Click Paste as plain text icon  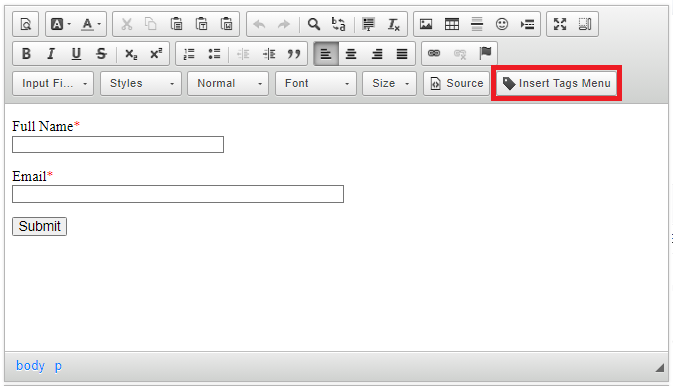(x=201, y=24)
